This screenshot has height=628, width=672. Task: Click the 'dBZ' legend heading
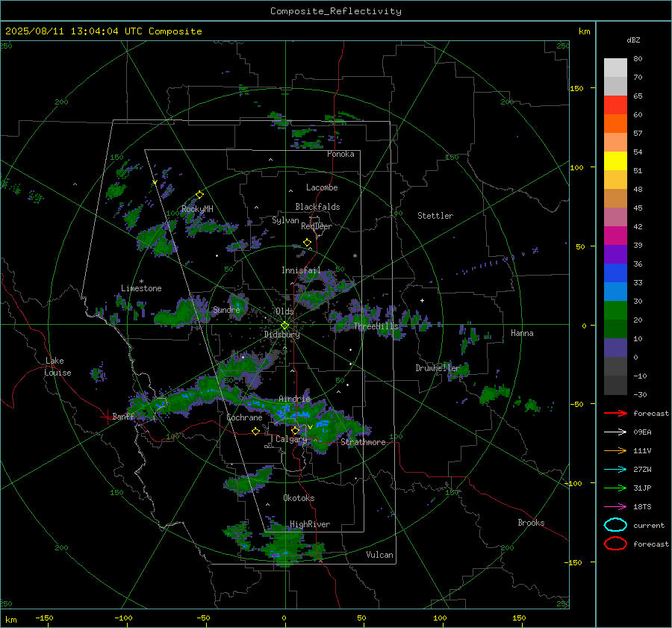[x=633, y=40]
